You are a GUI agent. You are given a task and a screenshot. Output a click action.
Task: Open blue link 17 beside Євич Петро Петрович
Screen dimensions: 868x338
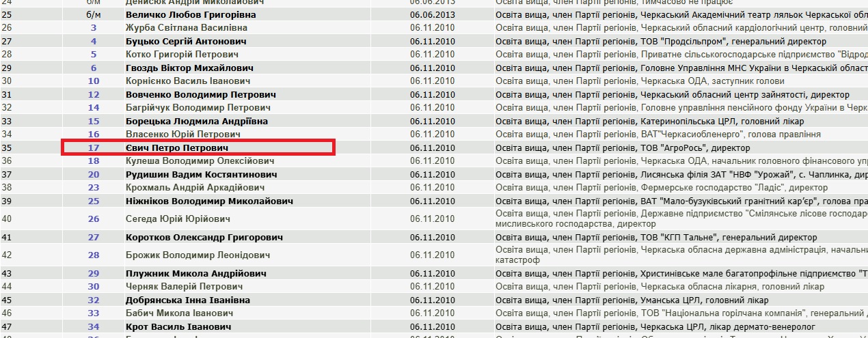tap(94, 147)
